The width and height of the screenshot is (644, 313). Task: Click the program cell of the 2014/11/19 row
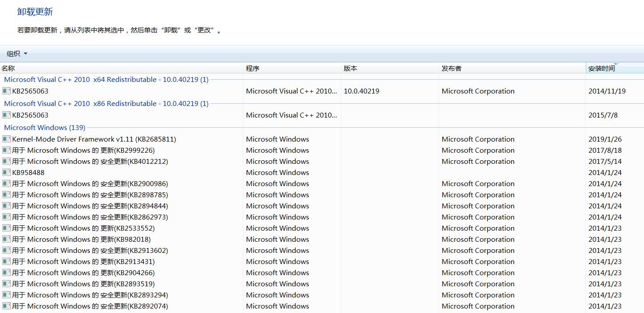click(x=292, y=91)
